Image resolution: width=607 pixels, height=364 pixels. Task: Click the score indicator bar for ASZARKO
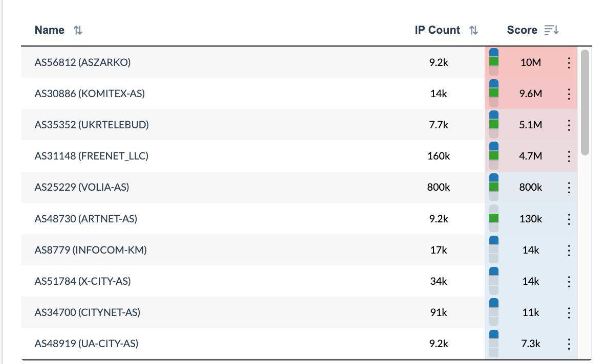click(494, 62)
